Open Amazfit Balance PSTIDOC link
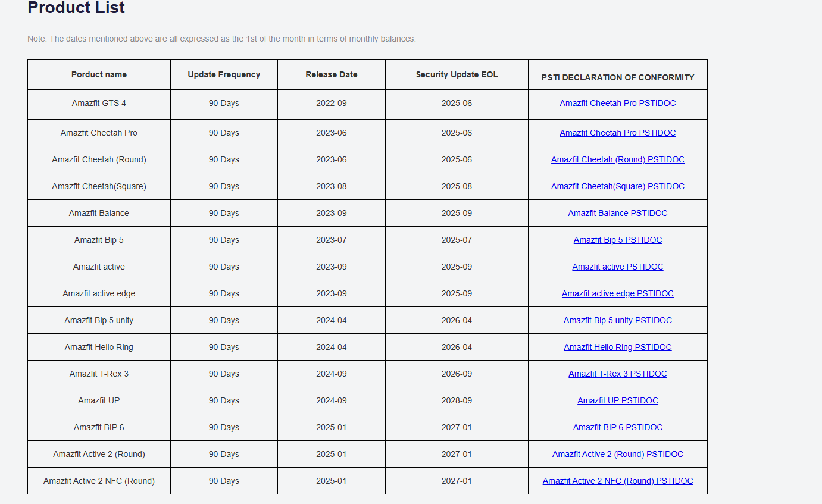Image resolution: width=822 pixels, height=504 pixels. point(618,213)
